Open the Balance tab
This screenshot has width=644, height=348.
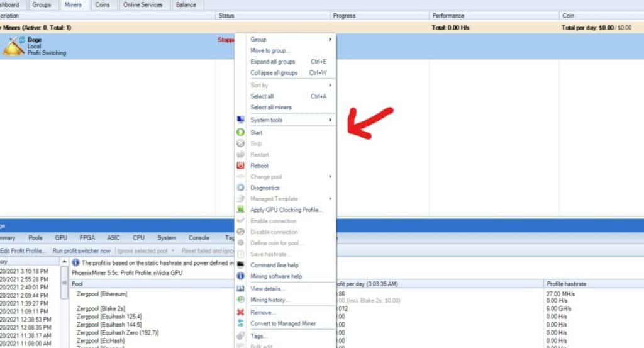pos(186,5)
